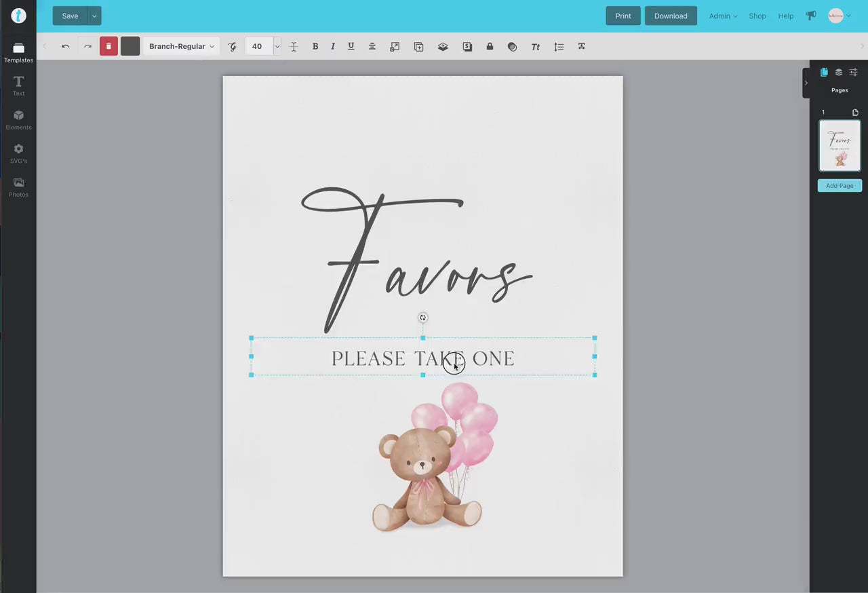Toggle italic formatting
Image resolution: width=868 pixels, height=593 pixels.
point(332,46)
